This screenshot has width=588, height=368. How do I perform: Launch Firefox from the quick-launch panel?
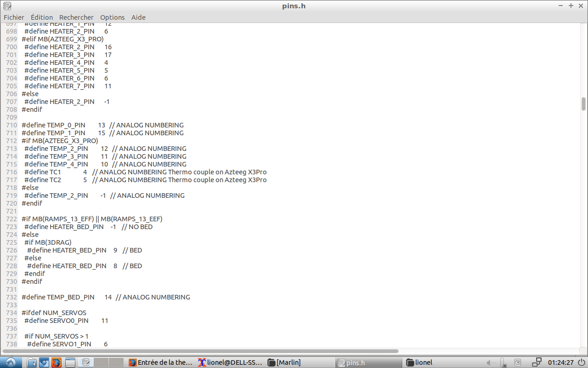[x=57, y=362]
